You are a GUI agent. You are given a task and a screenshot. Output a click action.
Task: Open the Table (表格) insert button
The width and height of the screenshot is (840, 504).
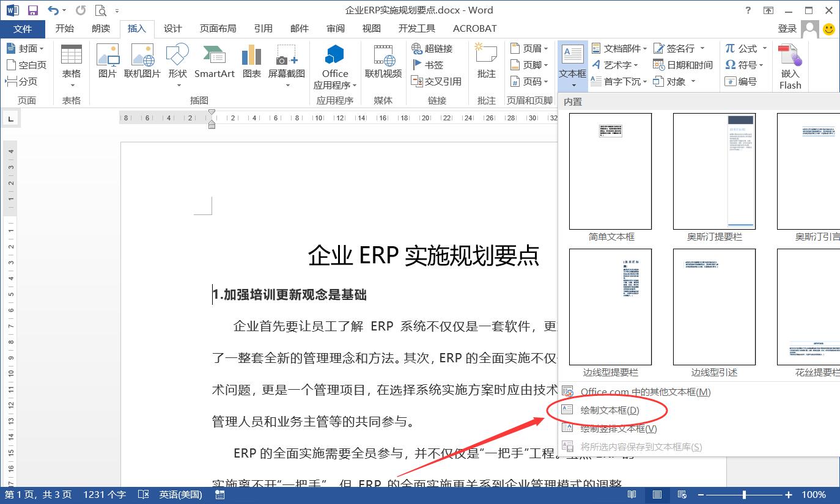pos(72,66)
